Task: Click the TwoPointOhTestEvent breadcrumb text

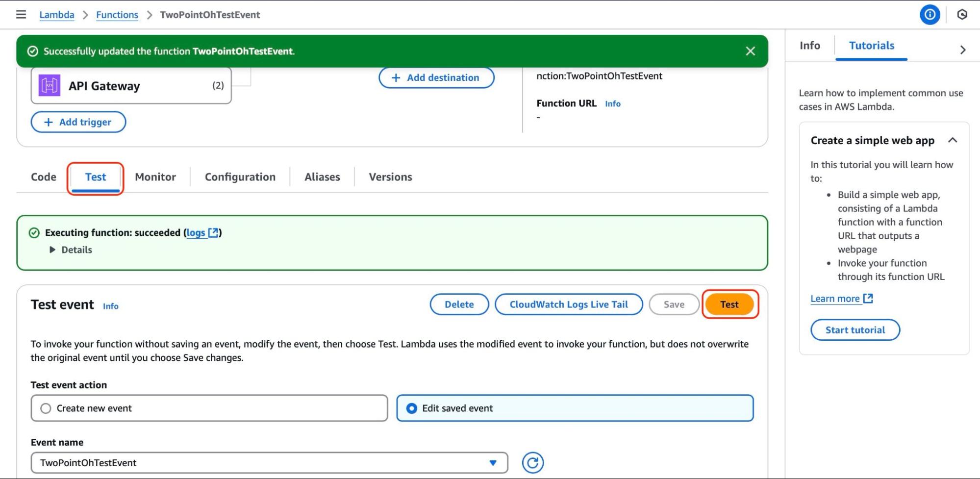Action: tap(210, 15)
